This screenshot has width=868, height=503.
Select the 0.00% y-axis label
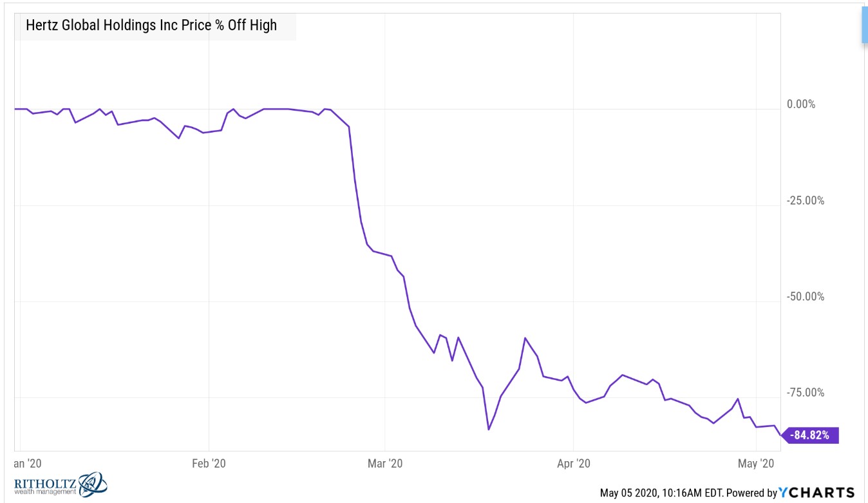tap(800, 104)
